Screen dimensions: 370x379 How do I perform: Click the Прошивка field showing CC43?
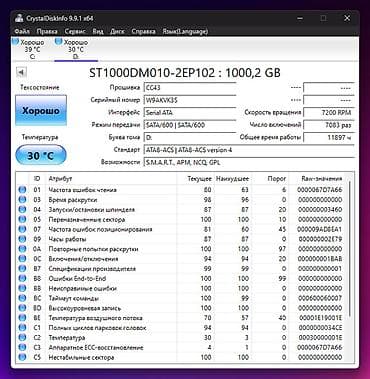[x=190, y=88]
